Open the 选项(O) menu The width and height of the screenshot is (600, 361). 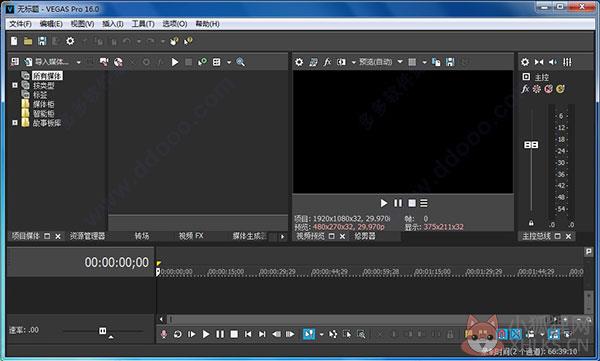click(174, 24)
